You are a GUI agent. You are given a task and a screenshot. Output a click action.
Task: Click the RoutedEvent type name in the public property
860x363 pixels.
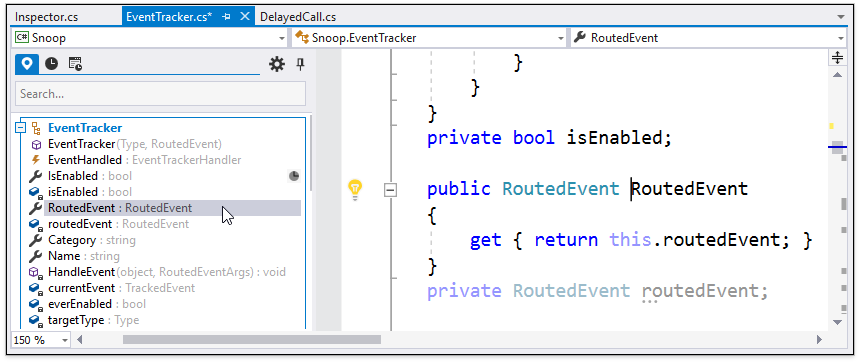[561, 188]
